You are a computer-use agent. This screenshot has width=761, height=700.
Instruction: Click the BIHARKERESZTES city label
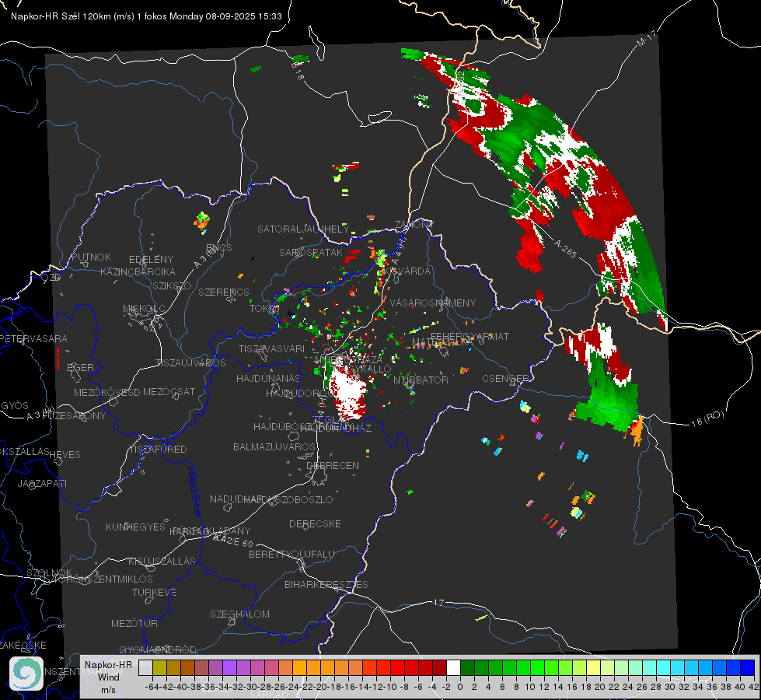[326, 584]
